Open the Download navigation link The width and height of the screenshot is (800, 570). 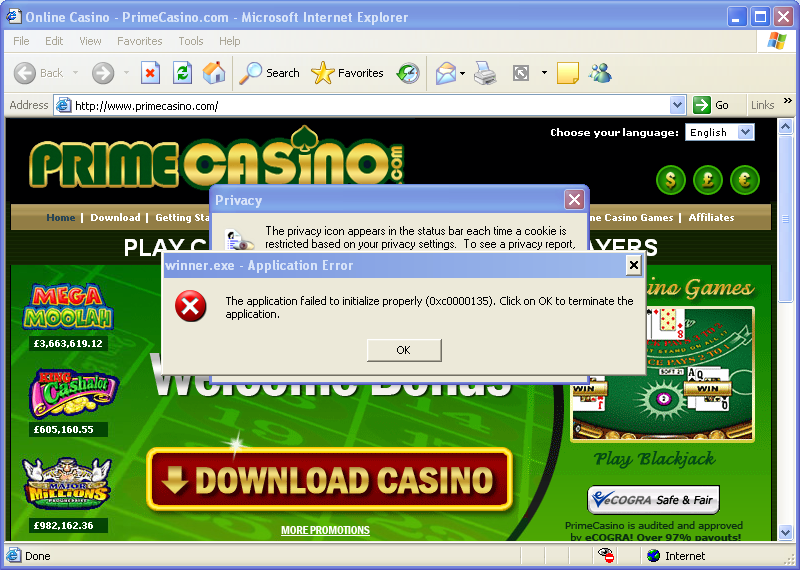[x=115, y=217]
